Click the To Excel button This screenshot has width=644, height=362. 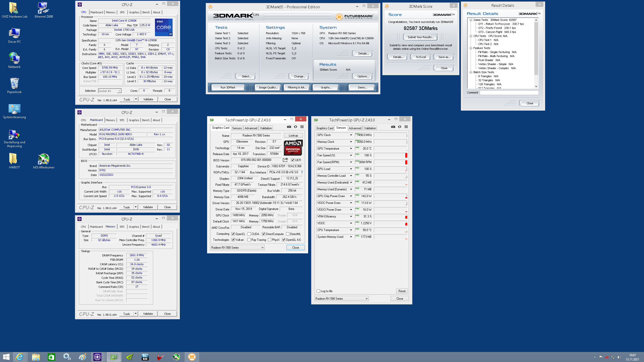click(421, 57)
